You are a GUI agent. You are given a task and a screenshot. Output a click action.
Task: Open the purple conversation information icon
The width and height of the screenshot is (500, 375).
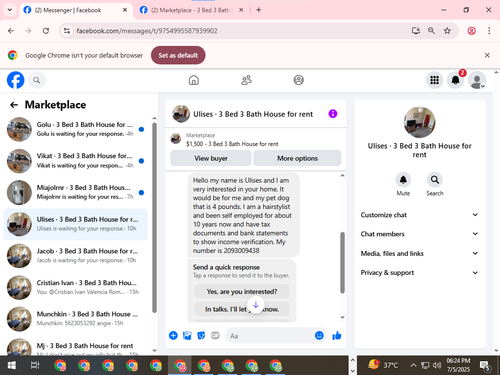coord(333,114)
